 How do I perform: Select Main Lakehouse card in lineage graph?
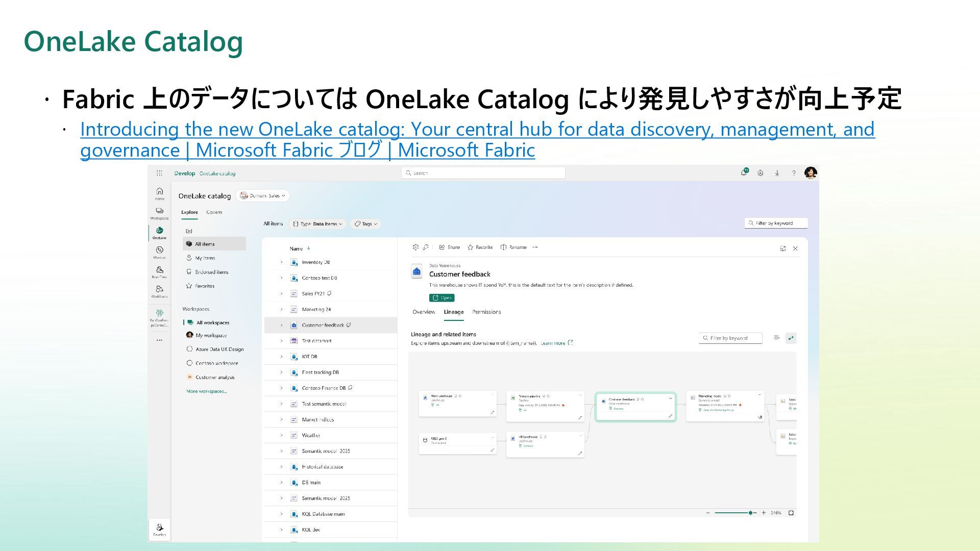click(457, 405)
